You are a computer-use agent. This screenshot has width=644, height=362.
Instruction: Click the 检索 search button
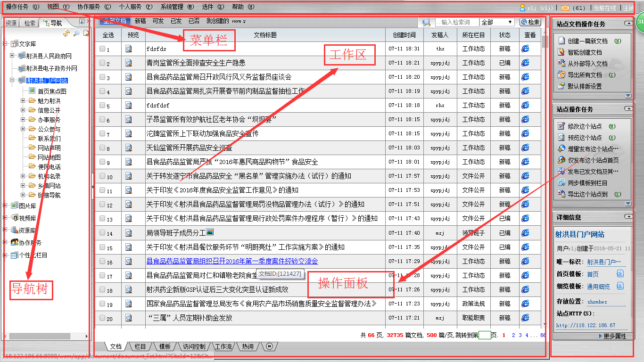pyautogui.click(x=530, y=22)
